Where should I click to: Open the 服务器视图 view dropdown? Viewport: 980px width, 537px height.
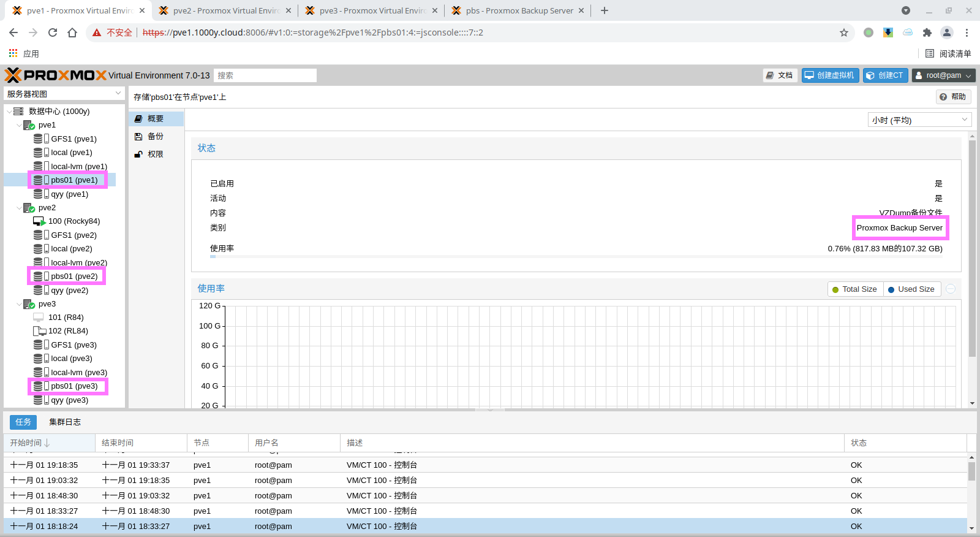[x=64, y=94]
